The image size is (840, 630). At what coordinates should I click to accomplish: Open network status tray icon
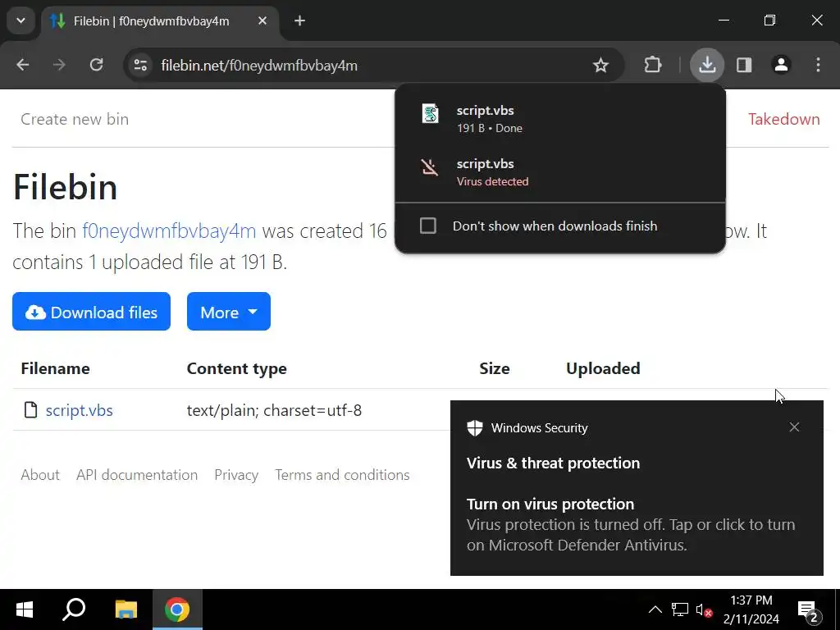pos(680,609)
